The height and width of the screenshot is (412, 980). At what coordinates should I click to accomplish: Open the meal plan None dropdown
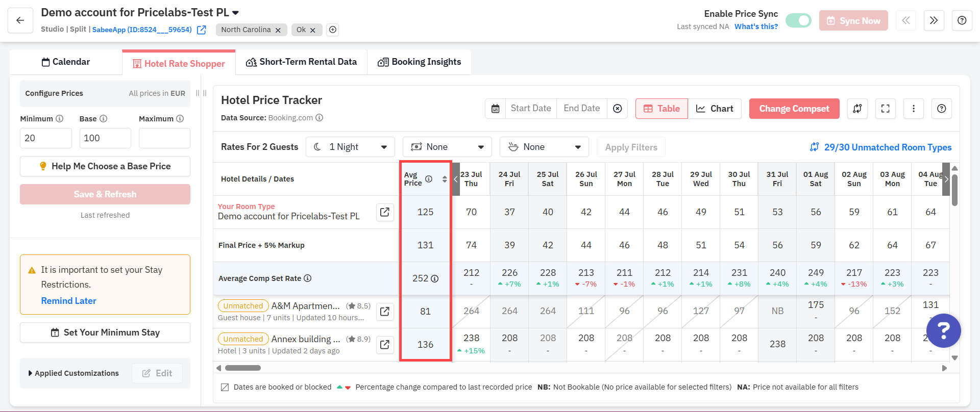tap(544, 147)
